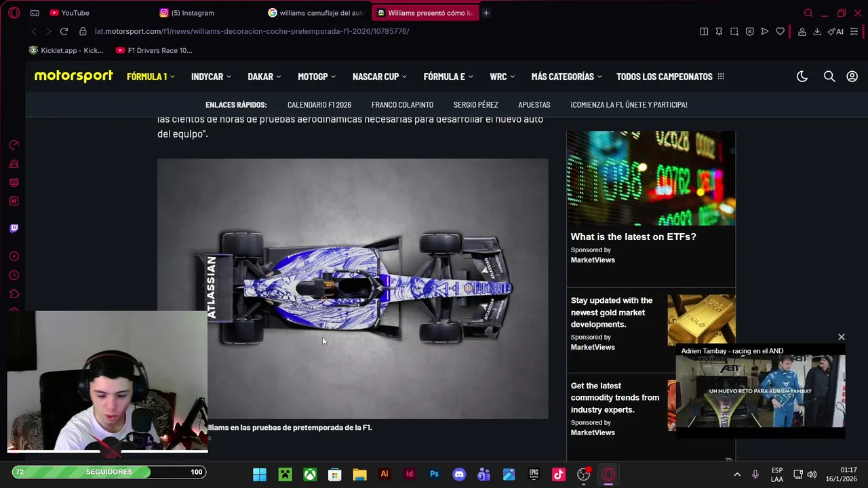This screenshot has width=868, height=488.
Task: Play the Adrien Tambay video thumbnail
Action: (760, 392)
